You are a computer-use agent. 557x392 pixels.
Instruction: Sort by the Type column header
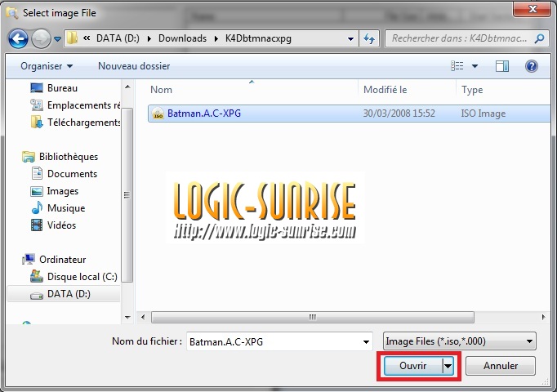click(472, 90)
